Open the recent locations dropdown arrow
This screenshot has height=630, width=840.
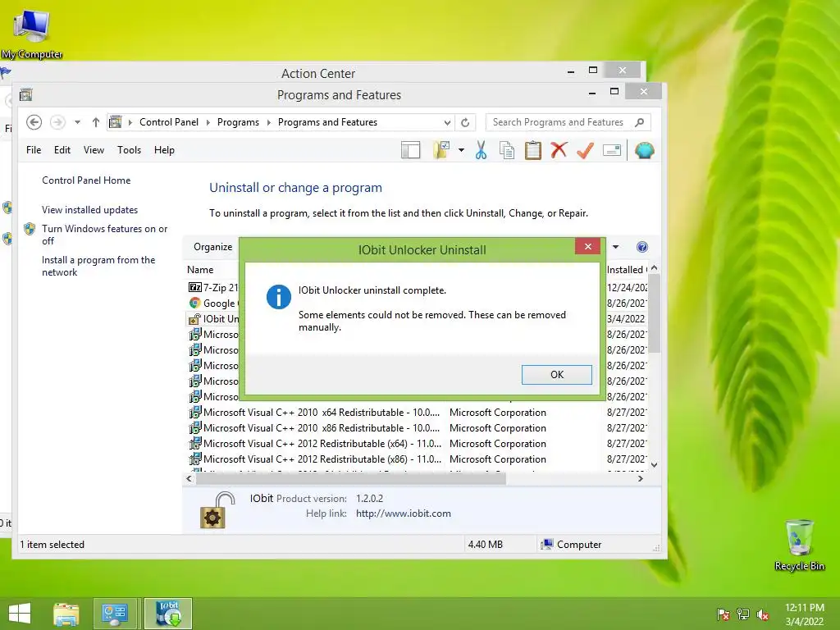coord(78,122)
